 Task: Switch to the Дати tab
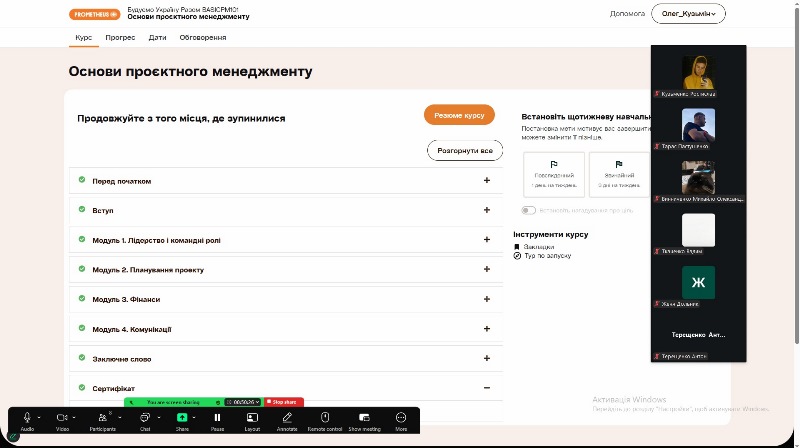point(157,37)
